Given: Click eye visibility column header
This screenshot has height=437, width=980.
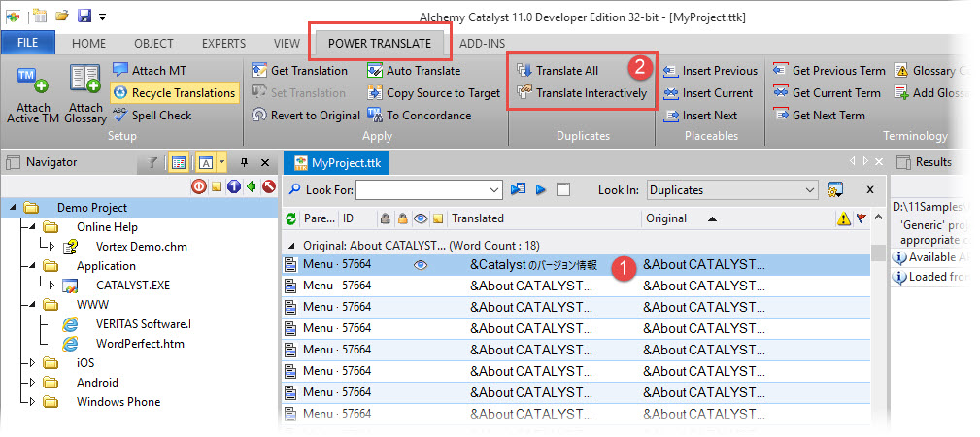Looking at the screenshot, I should (x=421, y=218).
